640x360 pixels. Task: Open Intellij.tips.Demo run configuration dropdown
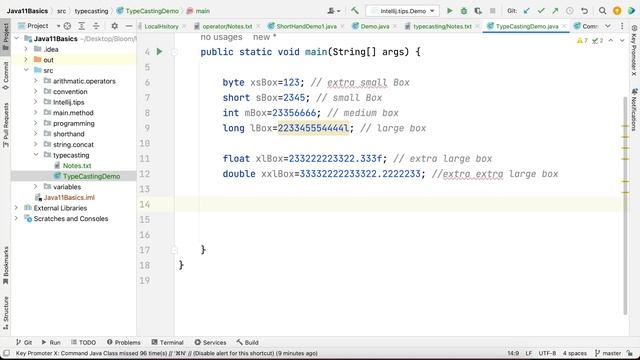pos(402,11)
